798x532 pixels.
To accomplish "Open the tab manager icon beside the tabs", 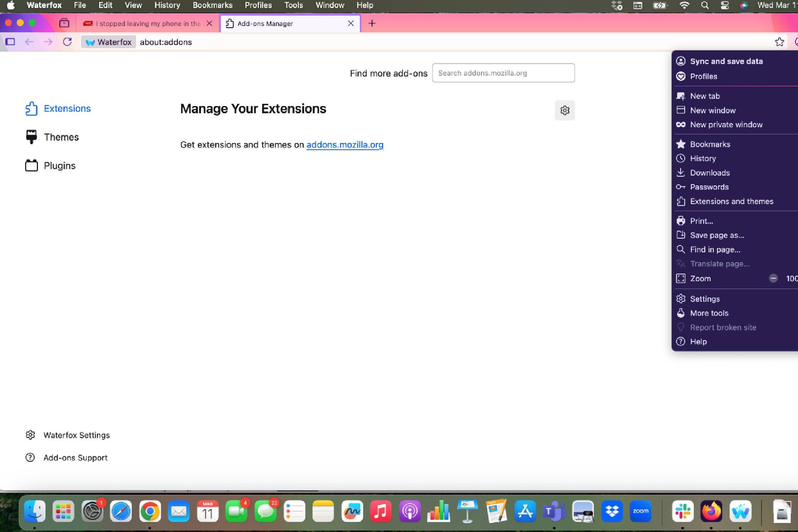I will [x=64, y=23].
